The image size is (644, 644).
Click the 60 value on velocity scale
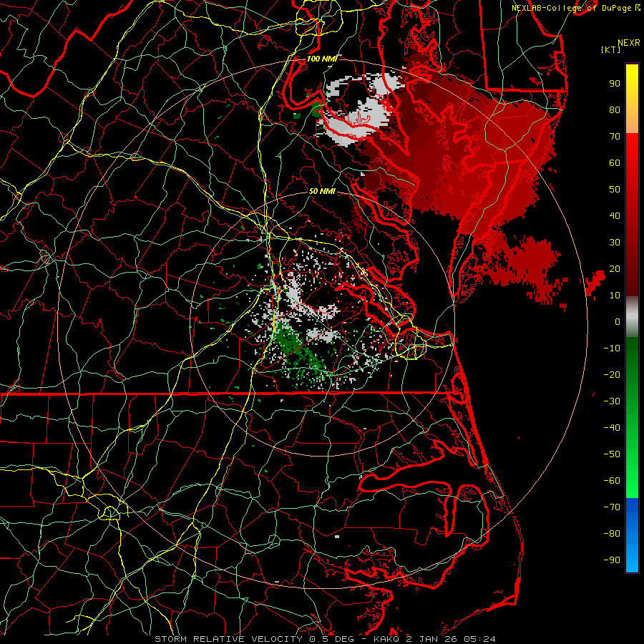615,162
